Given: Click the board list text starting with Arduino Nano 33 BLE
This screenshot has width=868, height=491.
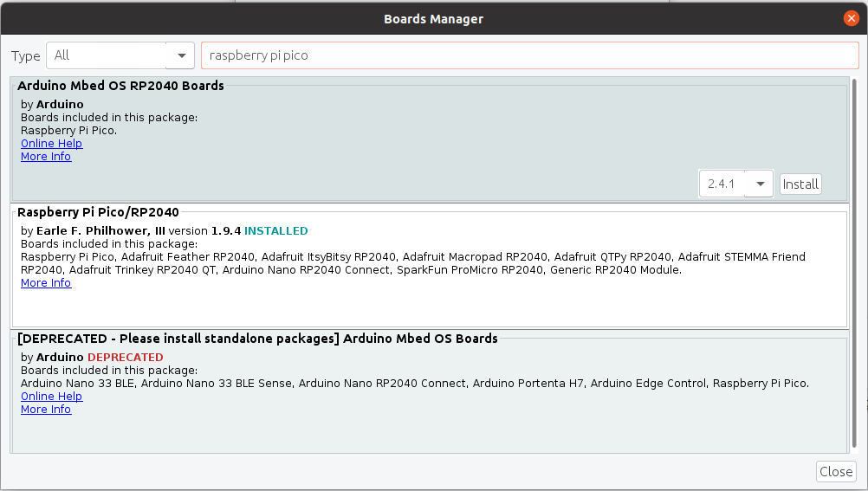Looking at the screenshot, I should coord(414,383).
